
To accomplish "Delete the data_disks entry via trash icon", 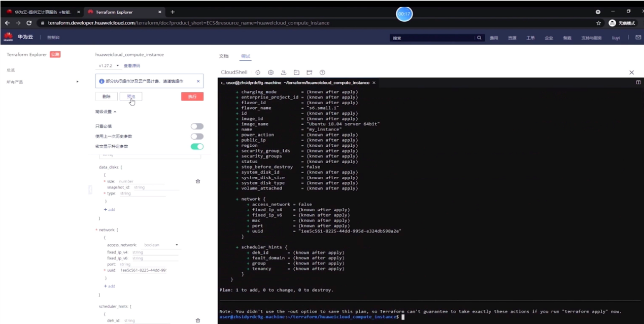I will tap(198, 181).
